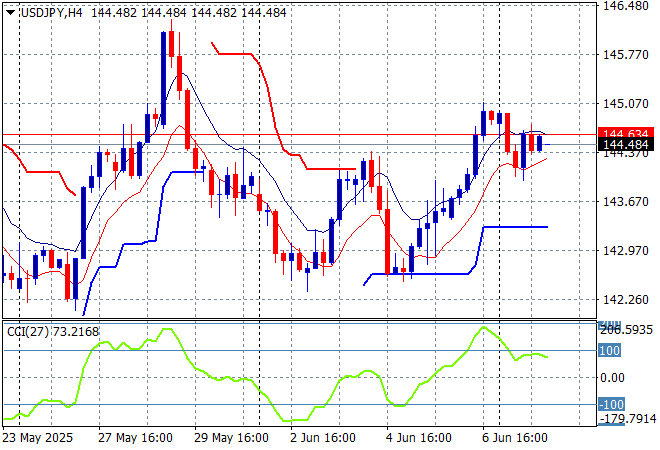The height and width of the screenshot is (450, 660).
Task: Click the 145.770 price axis label
Action: [626, 55]
